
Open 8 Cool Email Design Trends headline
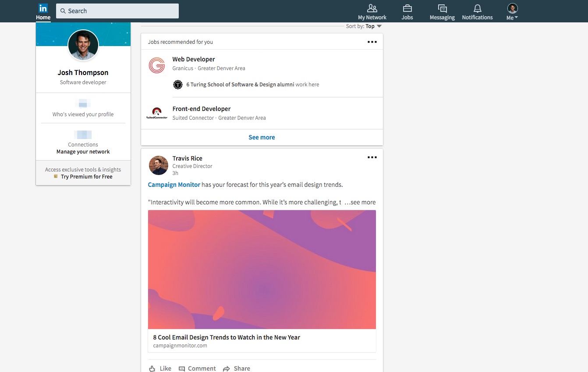(x=227, y=337)
